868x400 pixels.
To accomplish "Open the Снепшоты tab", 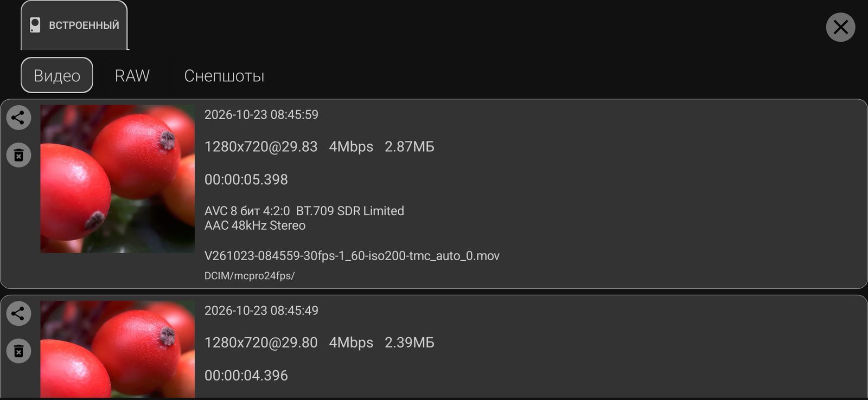I will coord(224,75).
